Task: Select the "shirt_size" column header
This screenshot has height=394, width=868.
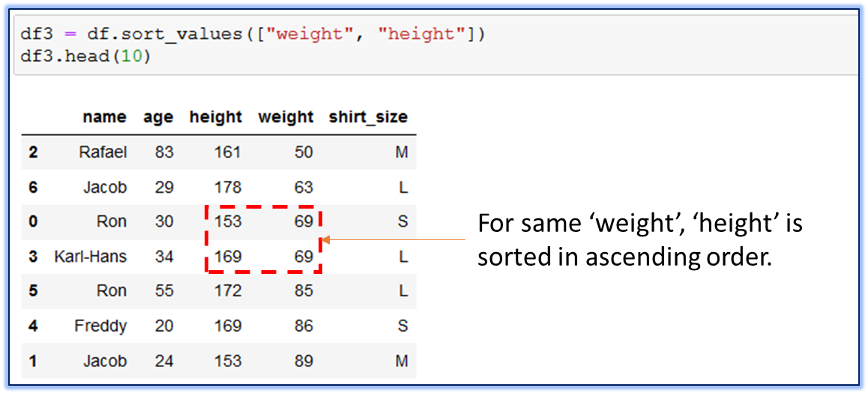Action: (x=368, y=117)
